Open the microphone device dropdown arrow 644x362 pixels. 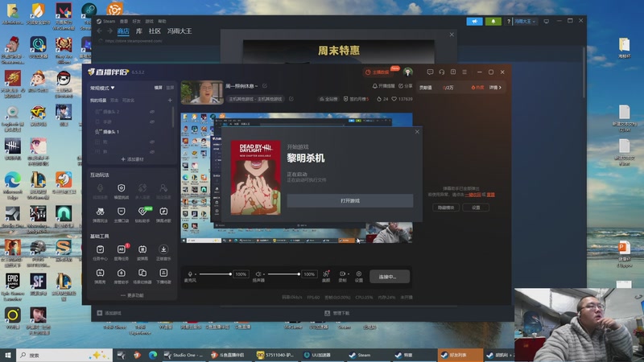pos(196,274)
